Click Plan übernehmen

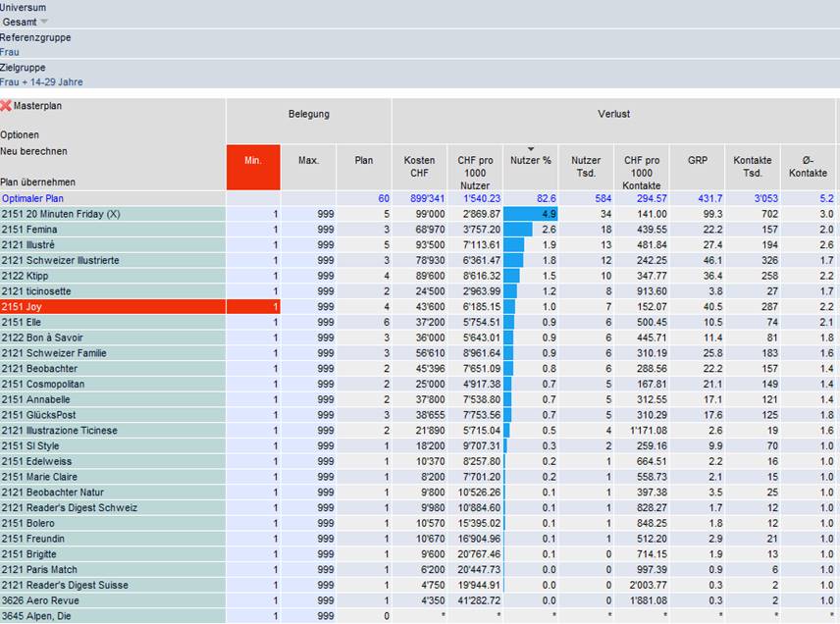(37, 182)
